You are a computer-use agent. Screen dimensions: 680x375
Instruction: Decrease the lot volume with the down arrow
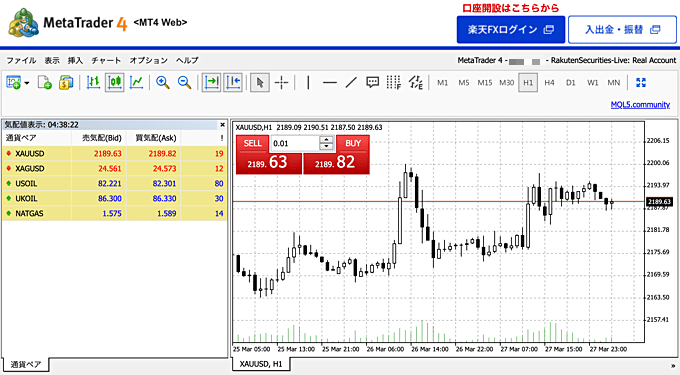point(326,147)
